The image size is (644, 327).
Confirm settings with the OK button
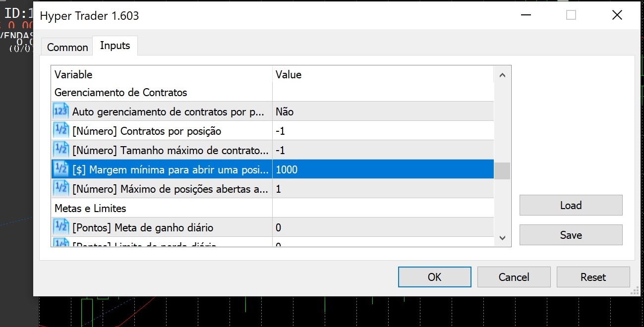434,277
